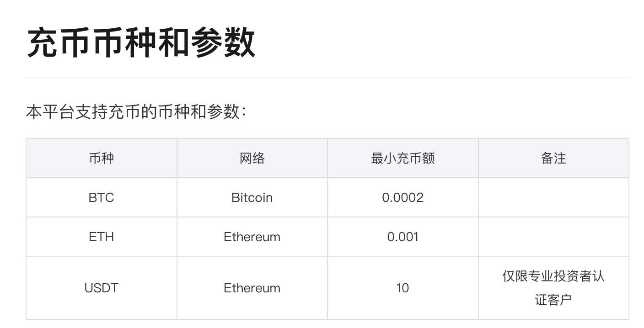Viewport: 644px width, 328px height.
Task: Select the 币种 column header
Action: 102,159
